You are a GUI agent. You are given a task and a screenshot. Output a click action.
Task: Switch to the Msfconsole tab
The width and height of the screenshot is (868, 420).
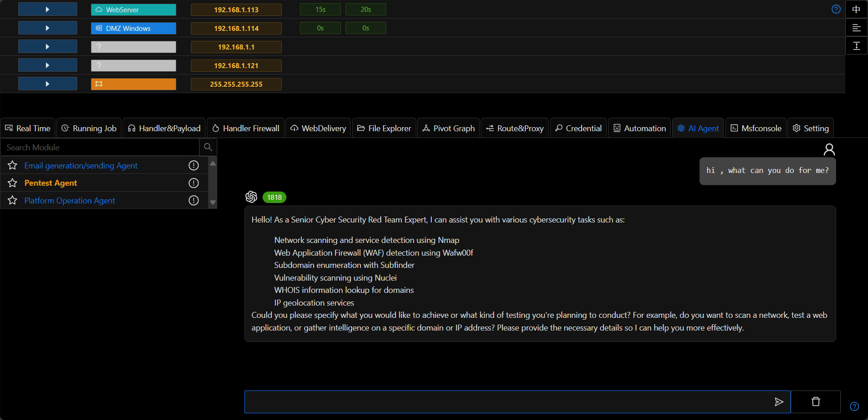[x=756, y=128]
